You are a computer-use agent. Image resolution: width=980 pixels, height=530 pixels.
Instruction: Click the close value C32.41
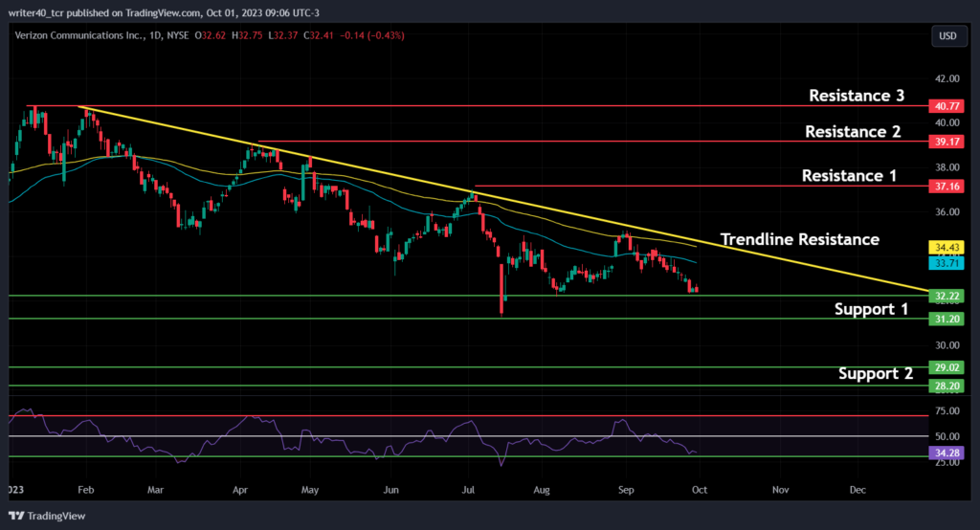click(x=319, y=35)
